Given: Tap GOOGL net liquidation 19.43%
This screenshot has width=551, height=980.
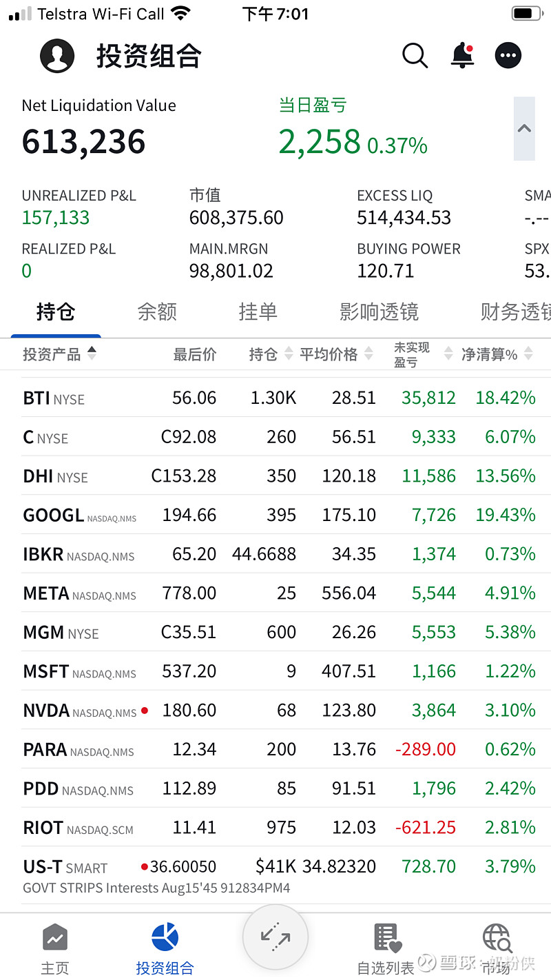Looking at the screenshot, I should (506, 515).
